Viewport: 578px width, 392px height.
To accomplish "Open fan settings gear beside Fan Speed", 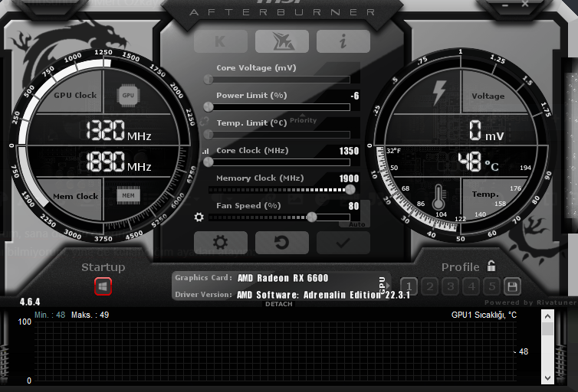I will 199,217.
